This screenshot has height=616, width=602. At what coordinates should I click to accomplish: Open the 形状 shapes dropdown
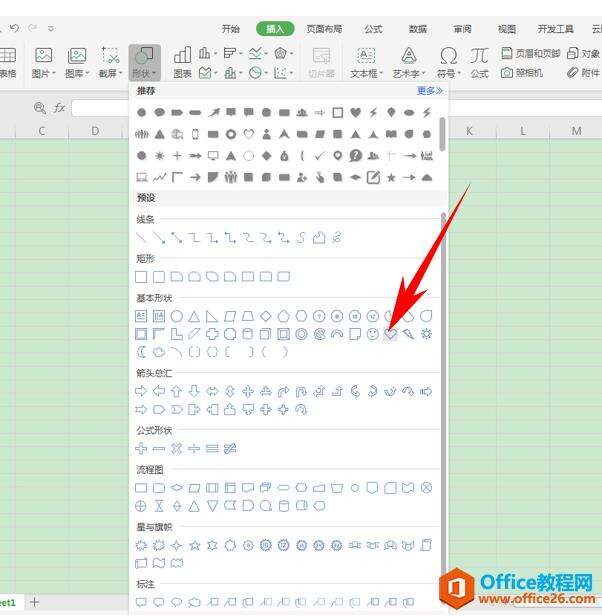click(x=144, y=63)
